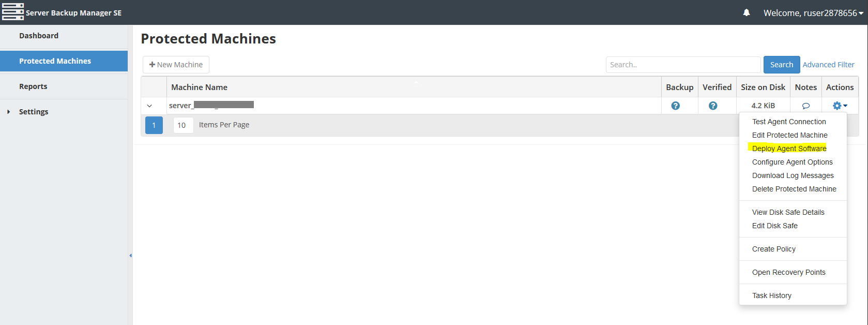Open the Advanced Filter link
The image size is (868, 325).
pos(828,65)
